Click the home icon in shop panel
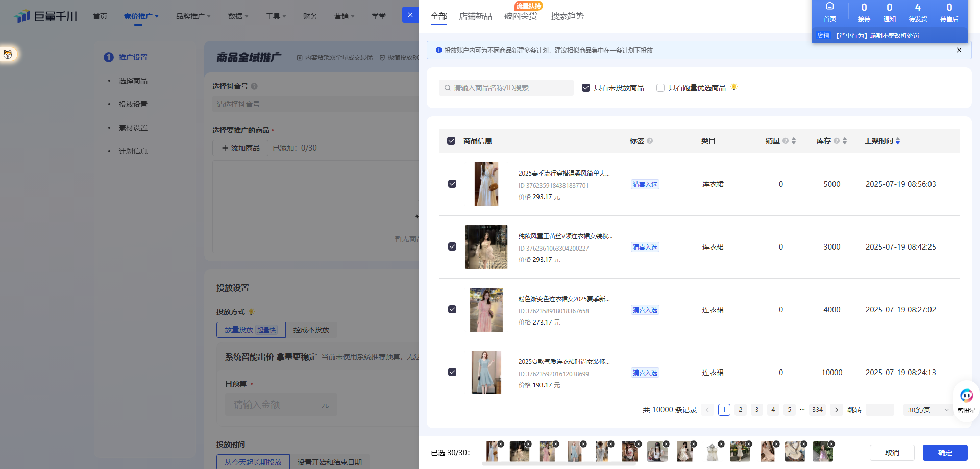This screenshot has width=980, height=469. point(829,7)
